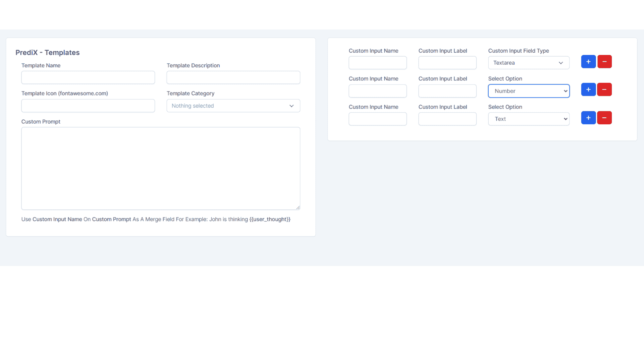The image size is (644, 362).
Task: Click the blue plus button in the Text row
Action: [x=588, y=118]
